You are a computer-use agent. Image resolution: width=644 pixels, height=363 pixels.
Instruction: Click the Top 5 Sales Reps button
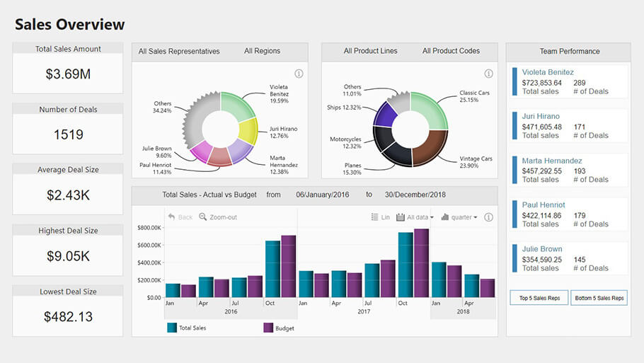click(539, 298)
